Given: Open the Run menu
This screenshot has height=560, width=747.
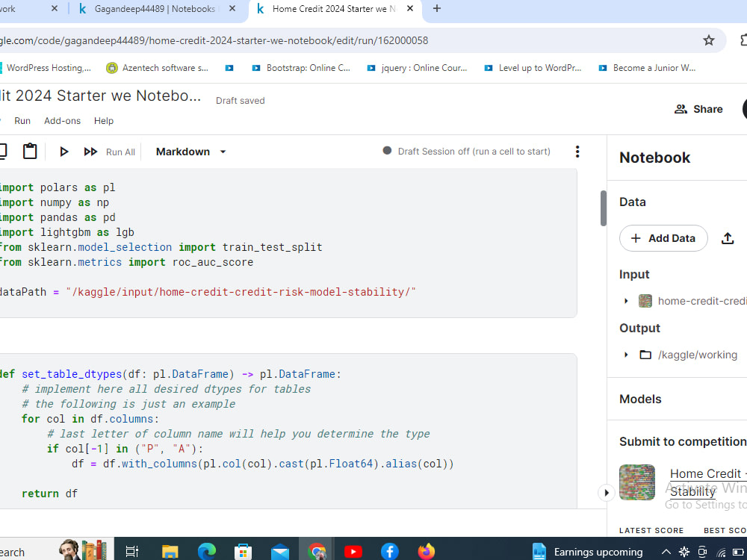Looking at the screenshot, I should pos(22,121).
